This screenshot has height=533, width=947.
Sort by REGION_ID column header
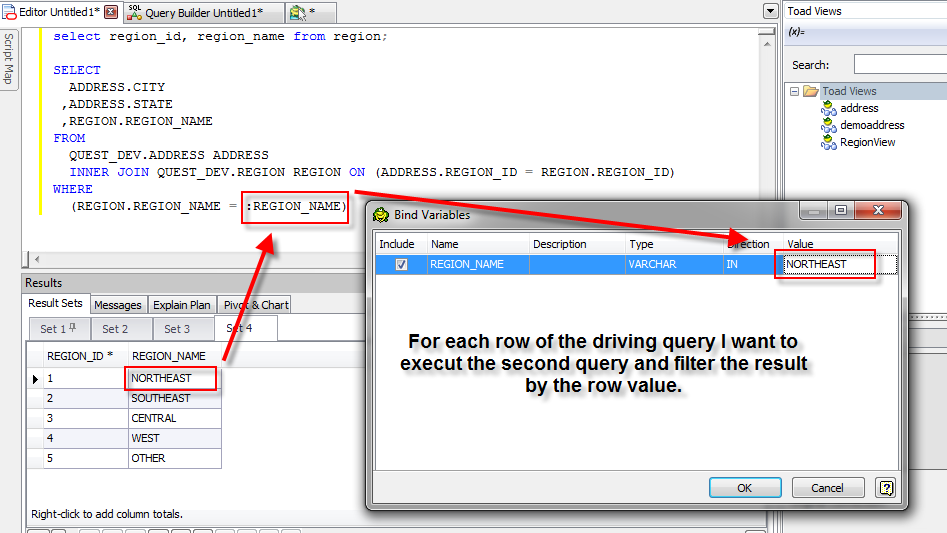coord(85,356)
